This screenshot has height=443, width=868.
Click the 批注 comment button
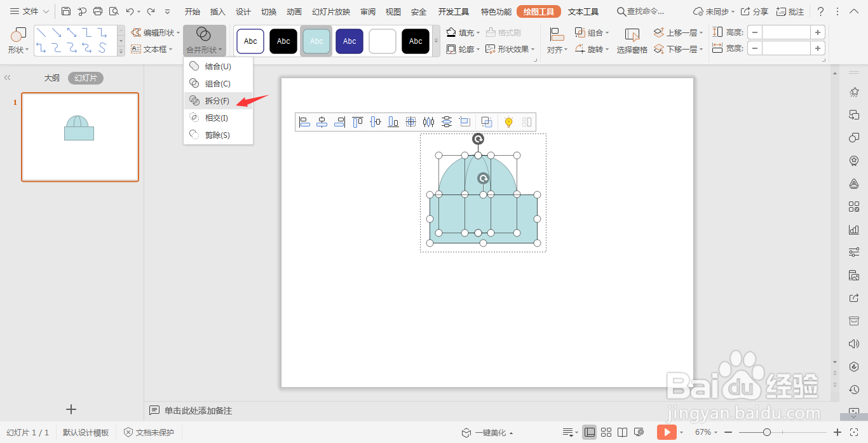(790, 11)
